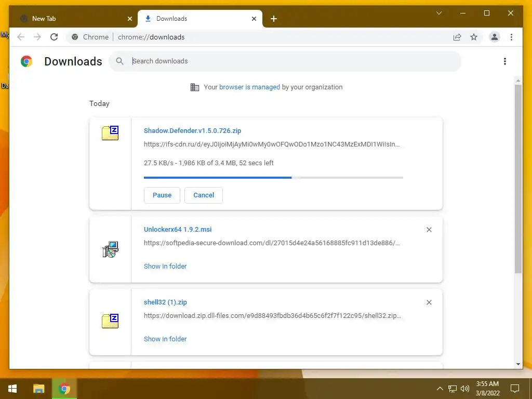
Task: Click the Chrome logo beside Downloads heading
Action: pyautogui.click(x=26, y=61)
